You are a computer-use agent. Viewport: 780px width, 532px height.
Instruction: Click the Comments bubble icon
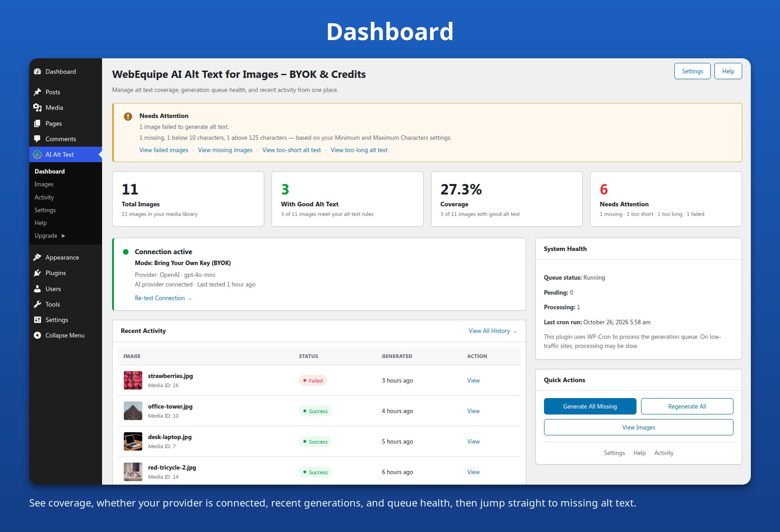[37, 139]
